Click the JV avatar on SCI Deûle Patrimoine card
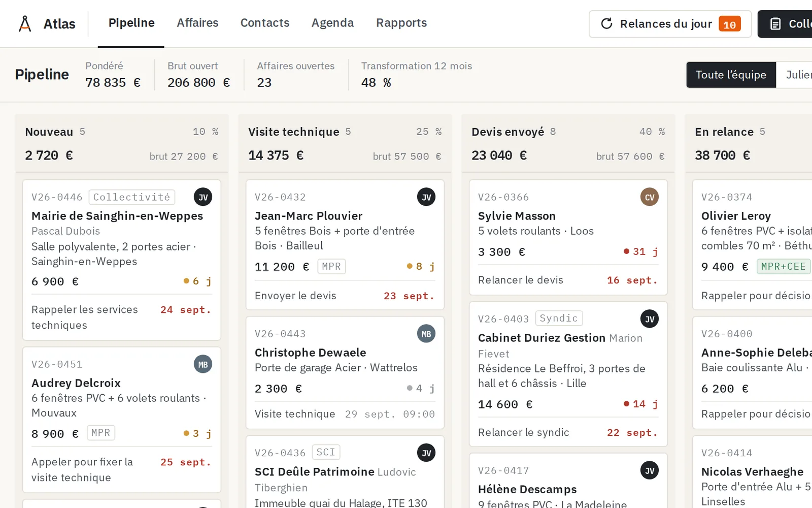 [x=426, y=453]
